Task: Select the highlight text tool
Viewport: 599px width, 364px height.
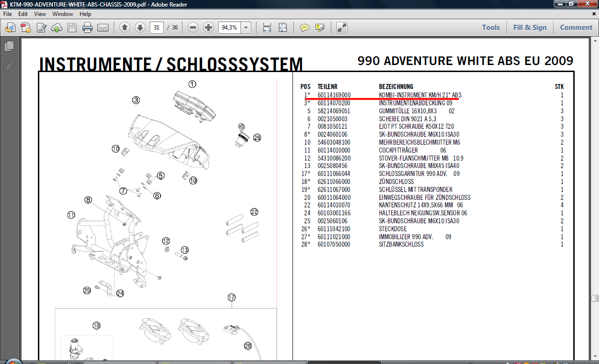Action: (320, 28)
